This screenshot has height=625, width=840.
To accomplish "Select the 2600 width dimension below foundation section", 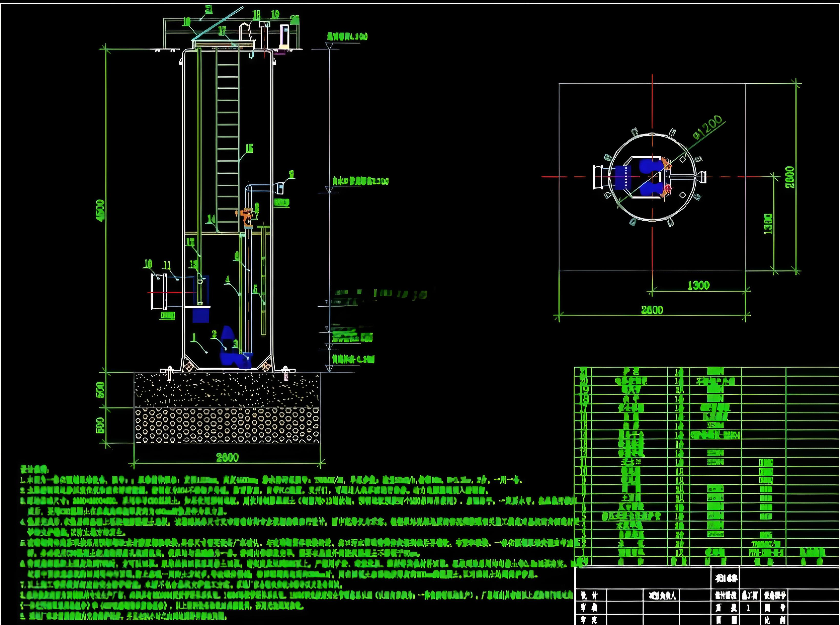I will tap(227, 457).
